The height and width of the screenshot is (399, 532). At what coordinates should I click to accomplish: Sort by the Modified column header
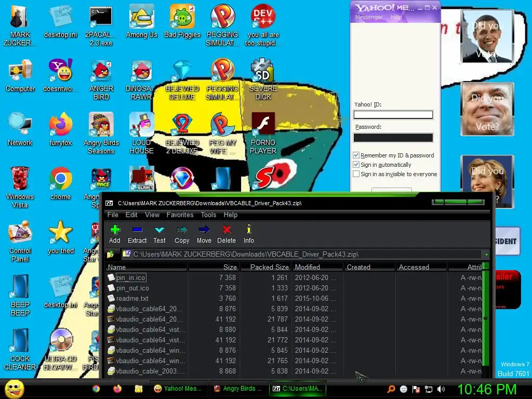[x=317, y=267]
